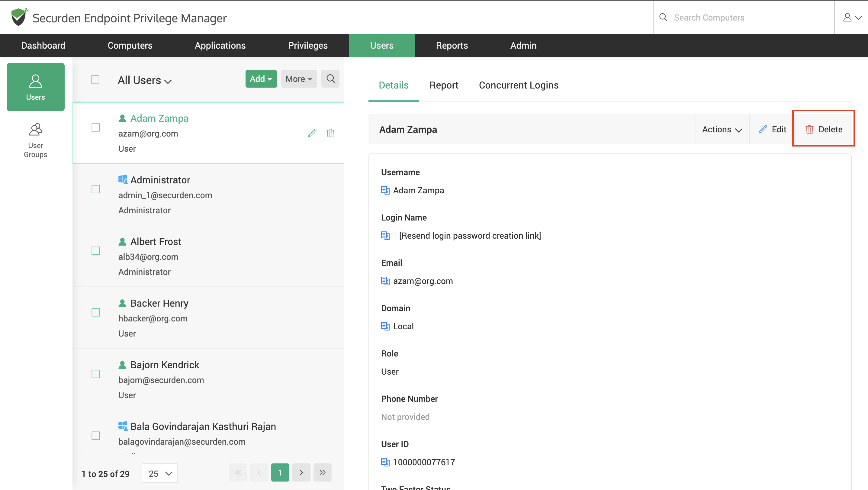Select Backer Henry's checkbox
The height and width of the screenshot is (490, 868).
[96, 312]
